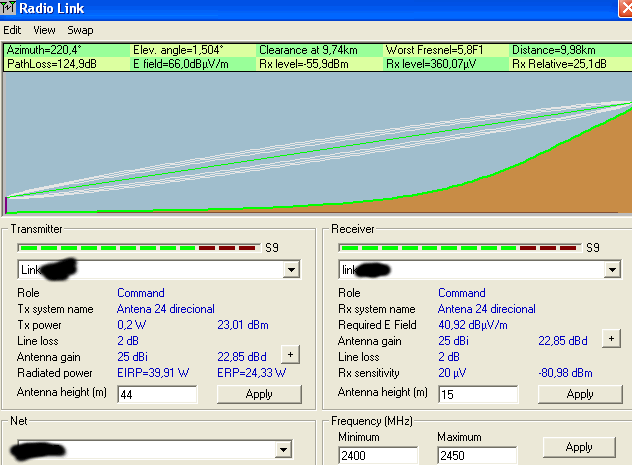
Task: Click the Receiver 22,85 dBd value
Action: tap(563, 341)
